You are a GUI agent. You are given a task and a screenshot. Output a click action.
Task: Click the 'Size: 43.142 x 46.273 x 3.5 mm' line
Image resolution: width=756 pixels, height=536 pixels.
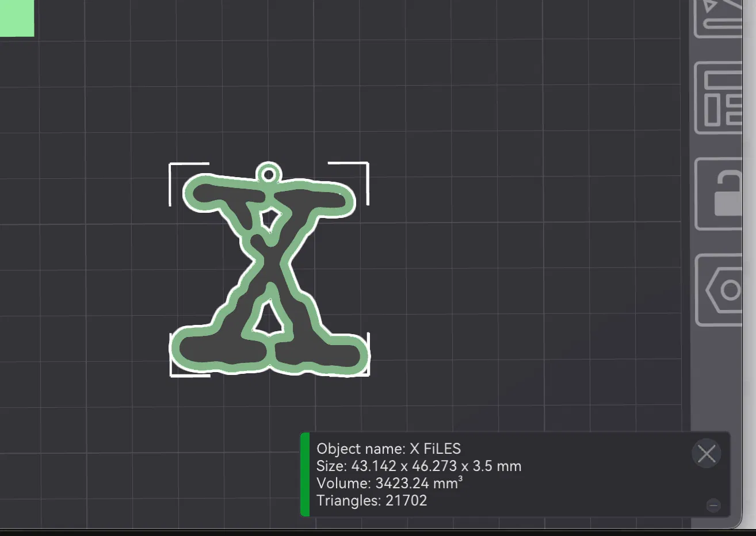coord(419,466)
